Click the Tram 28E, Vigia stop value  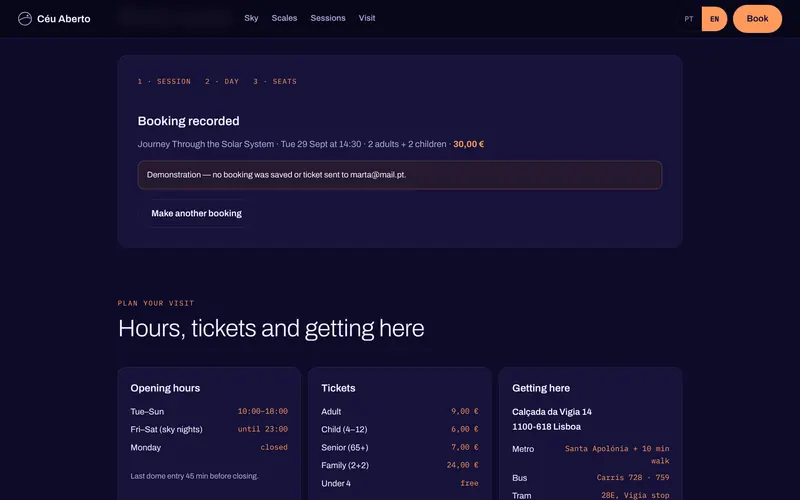point(635,495)
